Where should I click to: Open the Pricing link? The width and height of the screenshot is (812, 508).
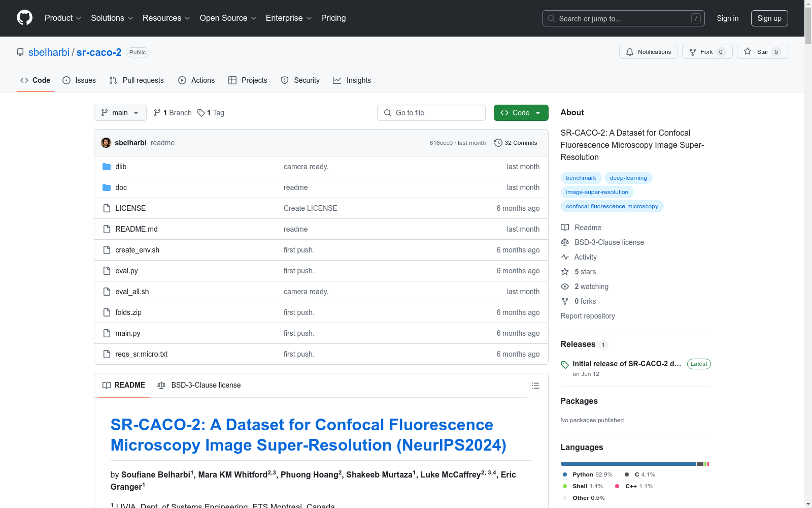click(333, 18)
